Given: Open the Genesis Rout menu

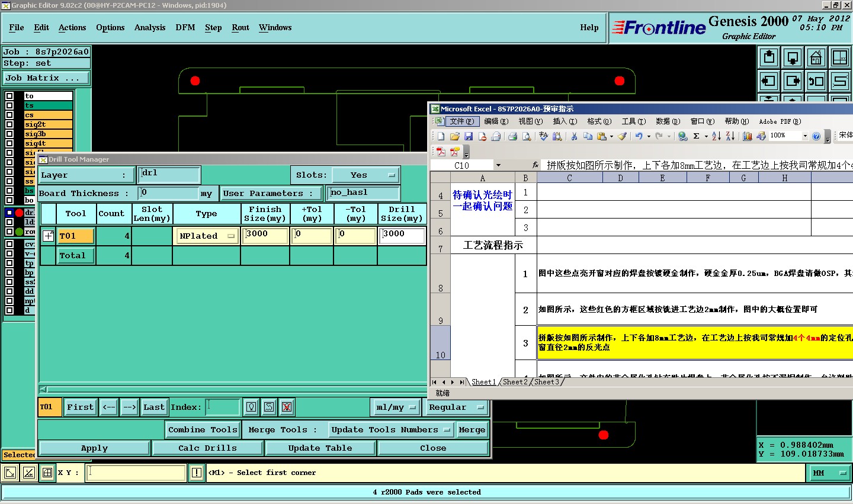Looking at the screenshot, I should pyautogui.click(x=240, y=27).
